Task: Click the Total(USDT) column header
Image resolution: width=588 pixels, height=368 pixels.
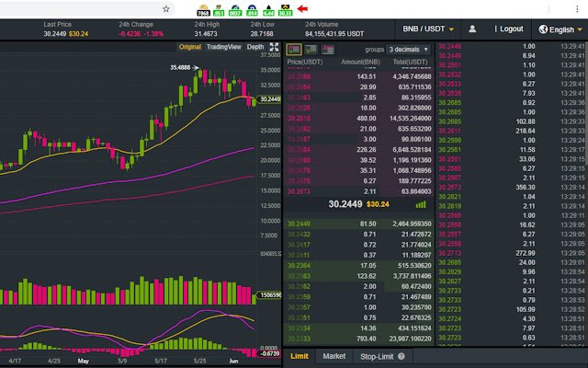Action: click(x=410, y=62)
